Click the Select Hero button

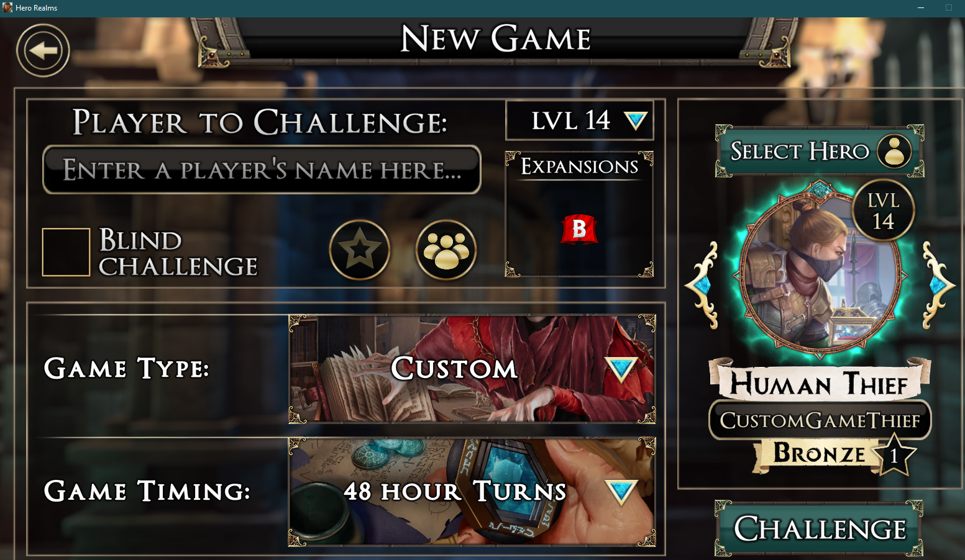820,151
